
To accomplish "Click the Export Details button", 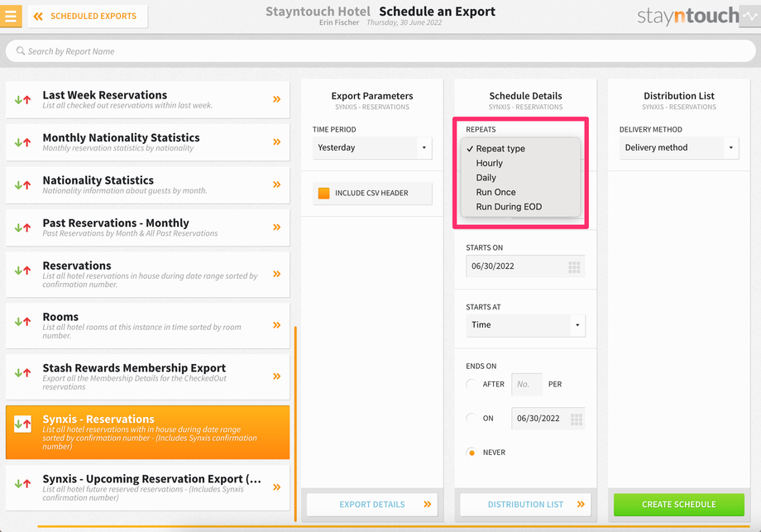I will coord(372,505).
